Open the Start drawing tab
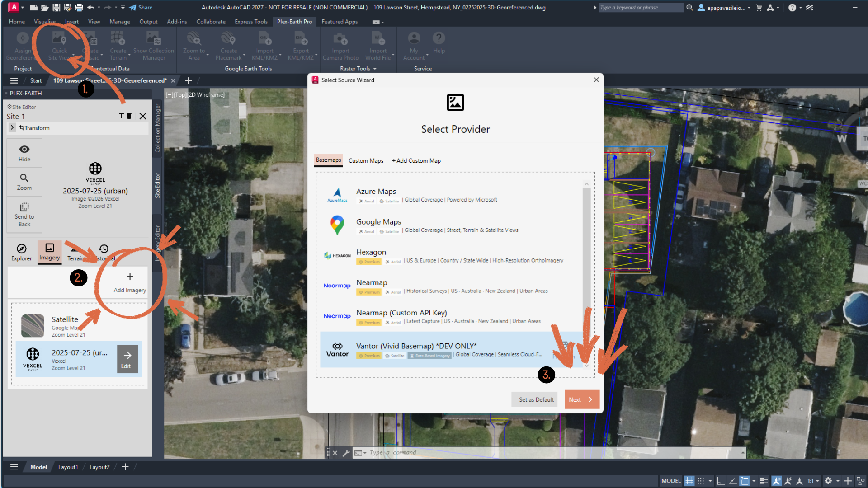Viewport: 868px width, 488px height. pos(36,80)
